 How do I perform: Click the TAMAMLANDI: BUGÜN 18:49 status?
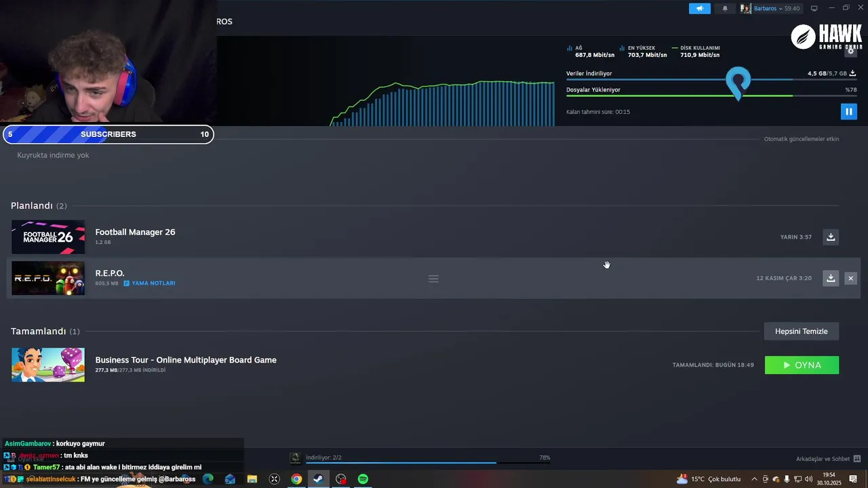tap(713, 365)
